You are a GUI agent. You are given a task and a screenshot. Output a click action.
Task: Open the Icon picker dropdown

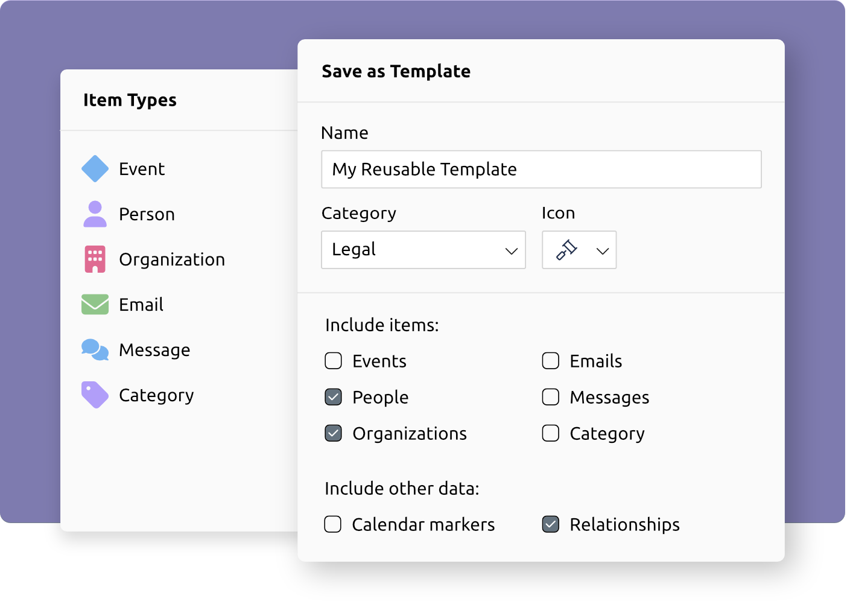(x=601, y=250)
